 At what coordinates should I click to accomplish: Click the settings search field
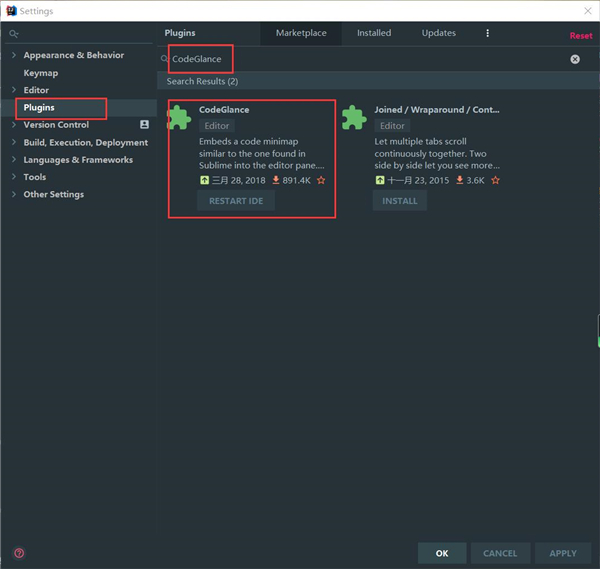80,34
